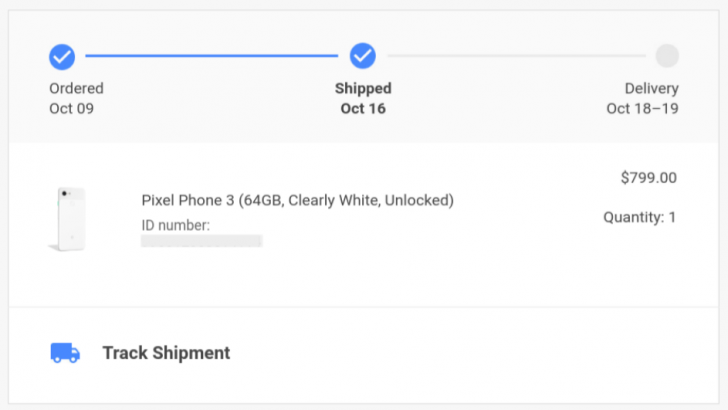728x410 pixels.
Task: Click the gray Delivery step circle
Action: point(666,55)
